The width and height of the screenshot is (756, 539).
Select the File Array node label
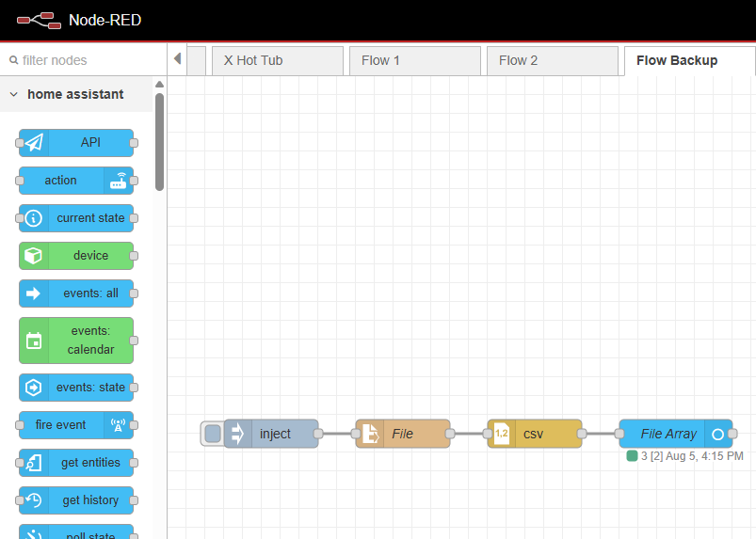[668, 434]
